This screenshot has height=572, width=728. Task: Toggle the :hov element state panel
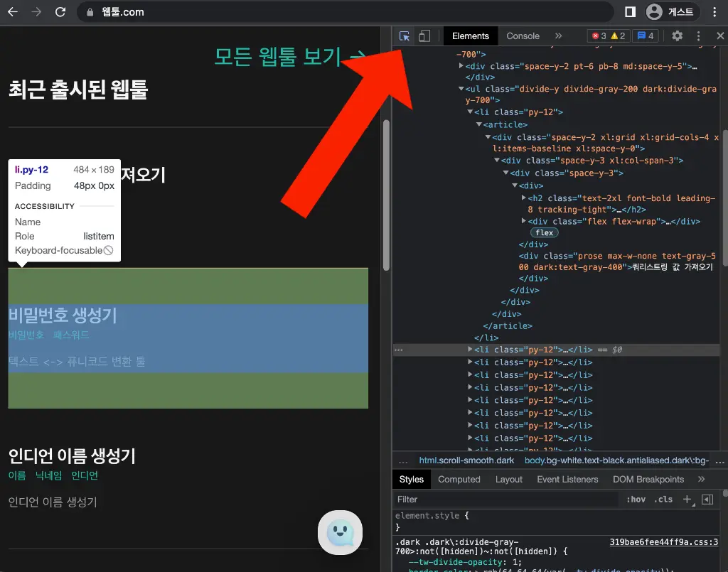(636, 500)
